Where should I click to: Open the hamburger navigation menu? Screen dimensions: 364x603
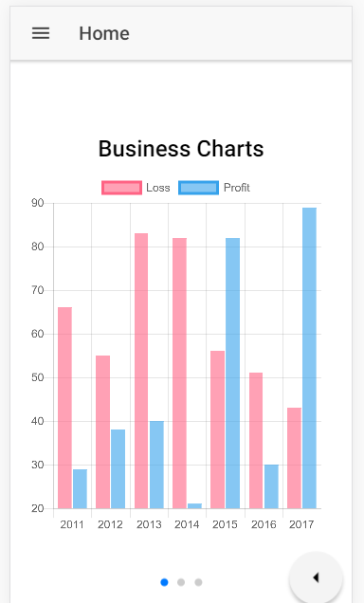click(41, 33)
